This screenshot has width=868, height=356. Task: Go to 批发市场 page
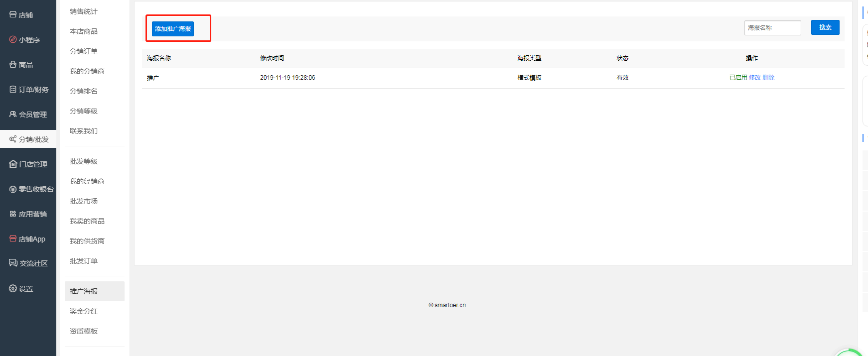pyautogui.click(x=84, y=201)
